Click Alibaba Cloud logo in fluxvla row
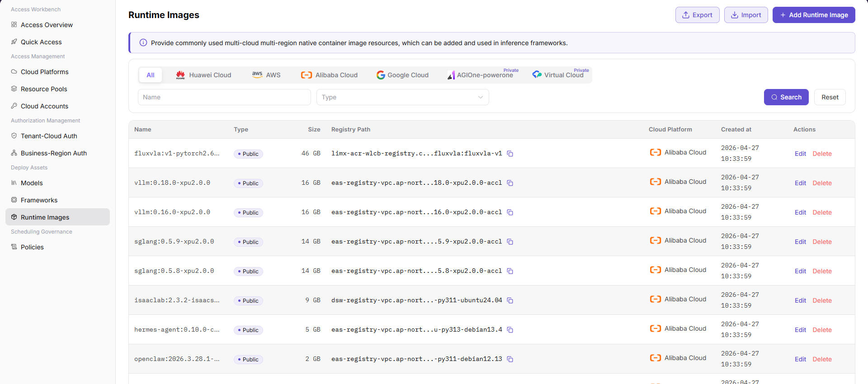This screenshot has height=384, width=868. [656, 152]
